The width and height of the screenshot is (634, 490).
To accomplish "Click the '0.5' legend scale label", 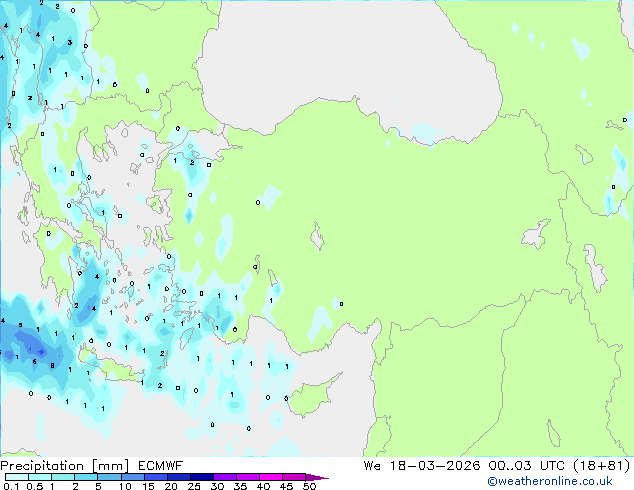I will (35, 486).
